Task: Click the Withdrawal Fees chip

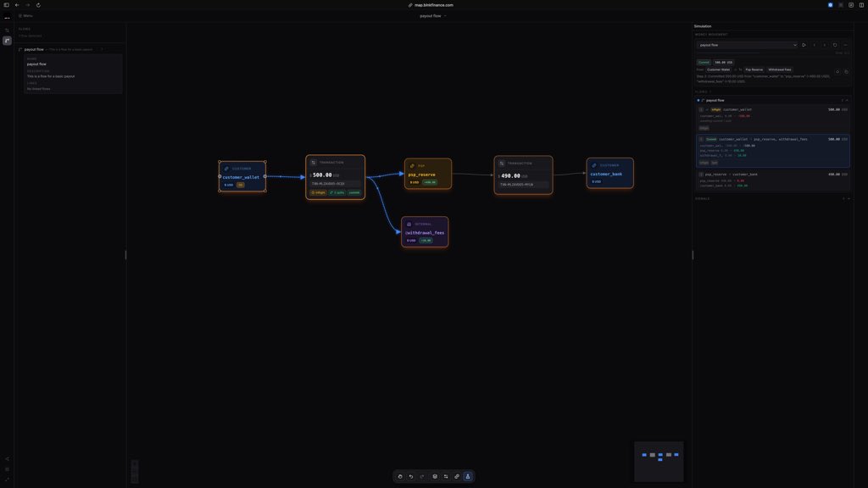Action: click(780, 69)
